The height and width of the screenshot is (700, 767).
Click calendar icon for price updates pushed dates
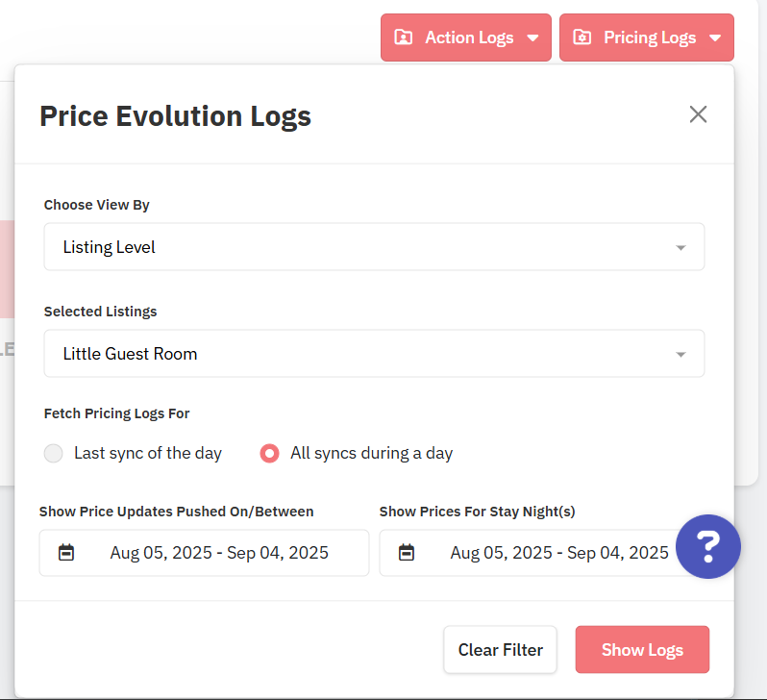point(66,553)
